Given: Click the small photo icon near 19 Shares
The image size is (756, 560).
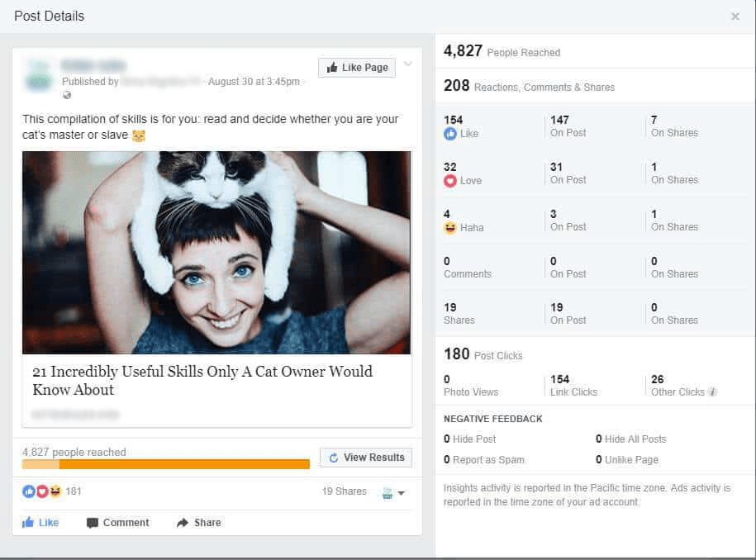Looking at the screenshot, I should pos(385,491).
